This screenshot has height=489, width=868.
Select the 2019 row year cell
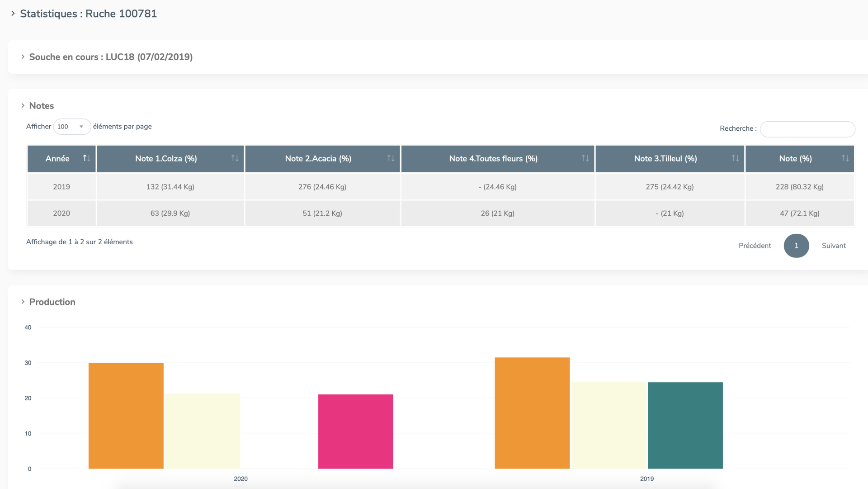tap(61, 187)
